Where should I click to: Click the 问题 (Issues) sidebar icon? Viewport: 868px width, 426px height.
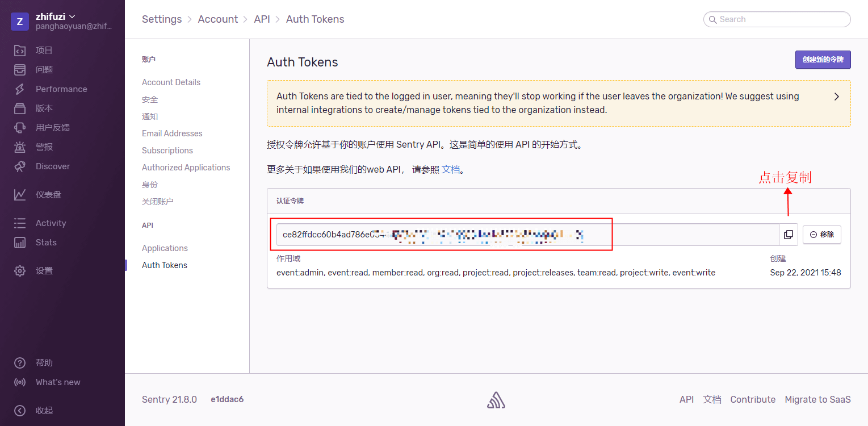pyautogui.click(x=20, y=70)
